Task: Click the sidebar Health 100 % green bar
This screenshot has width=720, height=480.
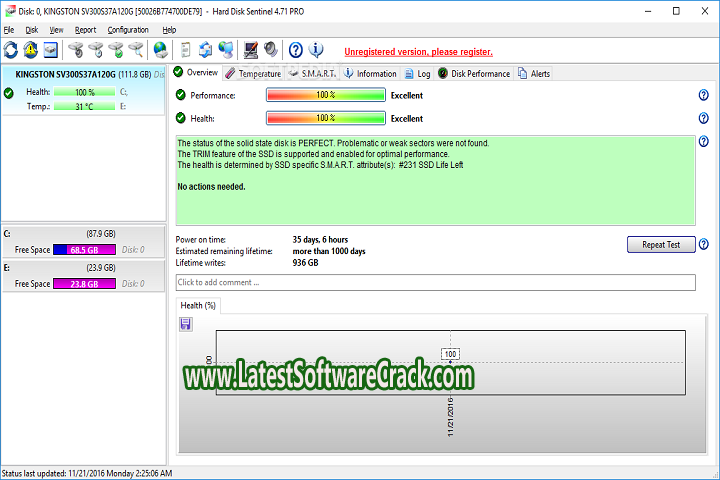Action: [84, 92]
